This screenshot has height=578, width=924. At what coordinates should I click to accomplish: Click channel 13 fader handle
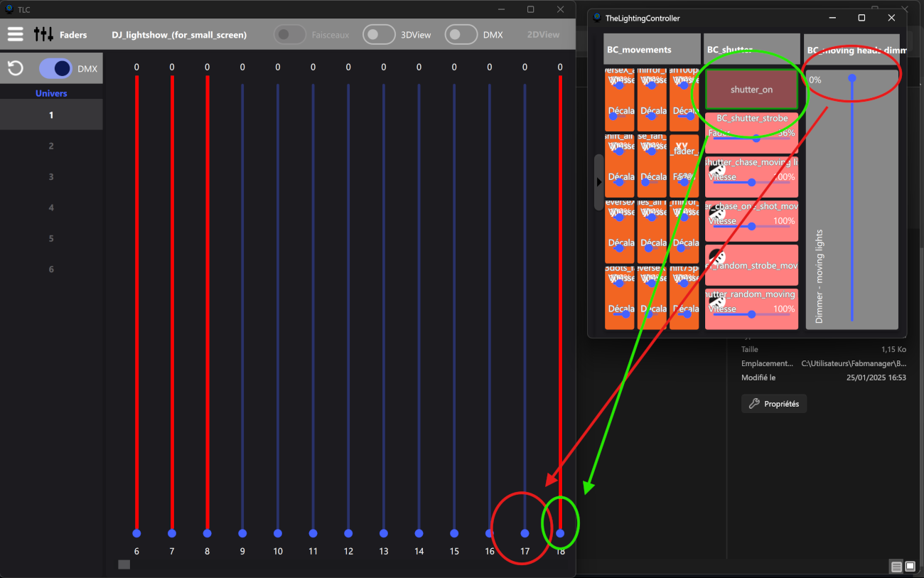point(383,533)
